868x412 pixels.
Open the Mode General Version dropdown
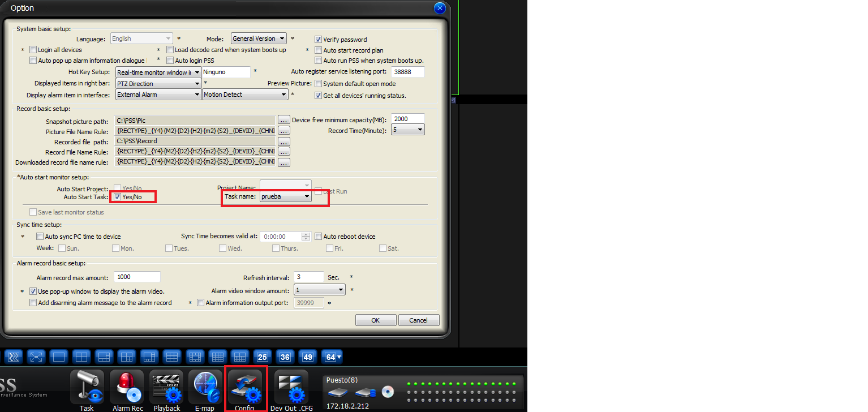tap(259, 38)
